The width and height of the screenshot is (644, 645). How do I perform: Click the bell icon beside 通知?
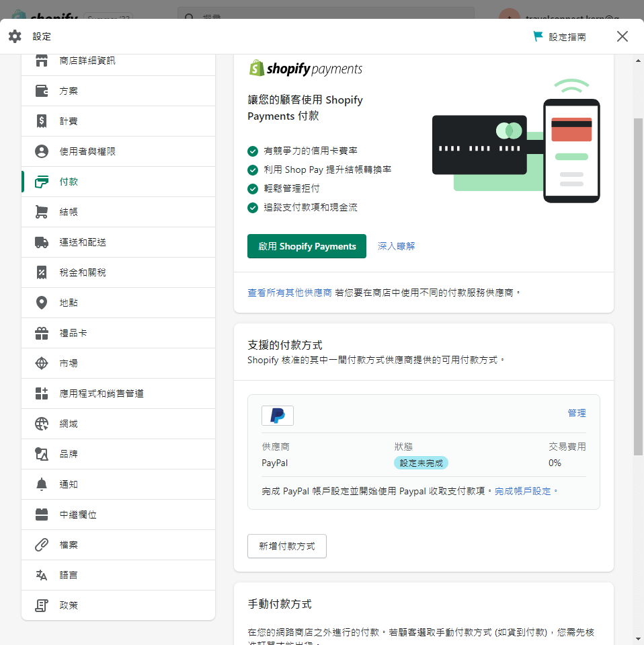tap(42, 484)
